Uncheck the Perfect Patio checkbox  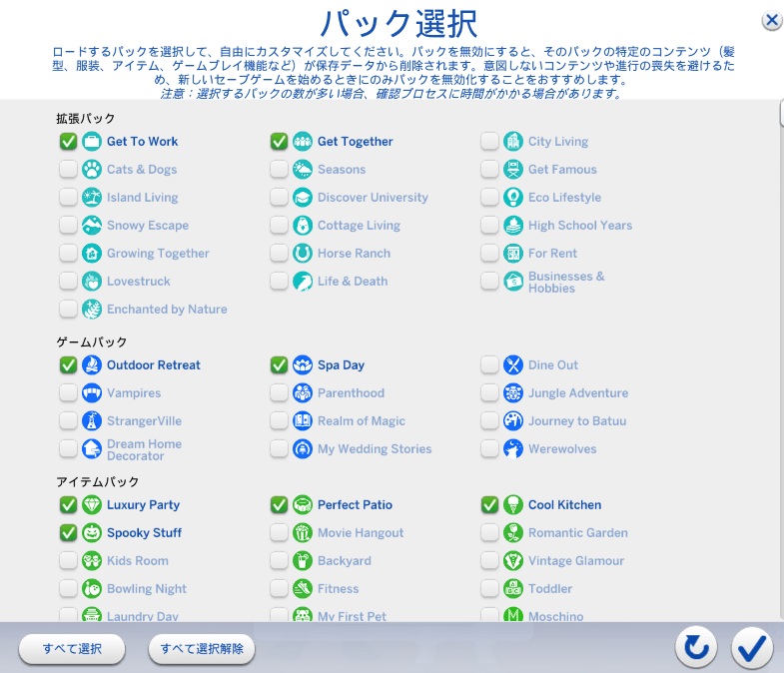click(x=279, y=505)
